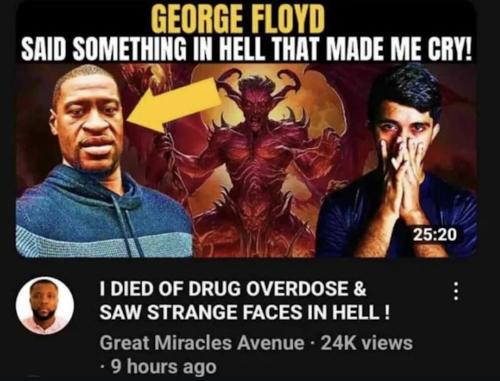The height and width of the screenshot is (381, 500).
Task: Open the video "I DIED OF DRUG OVERDOSE &"
Action: (233, 289)
